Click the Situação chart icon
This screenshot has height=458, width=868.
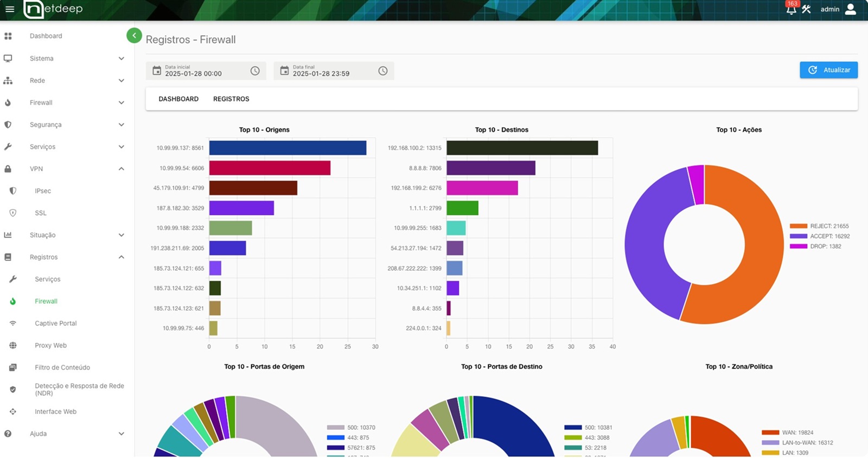8,235
